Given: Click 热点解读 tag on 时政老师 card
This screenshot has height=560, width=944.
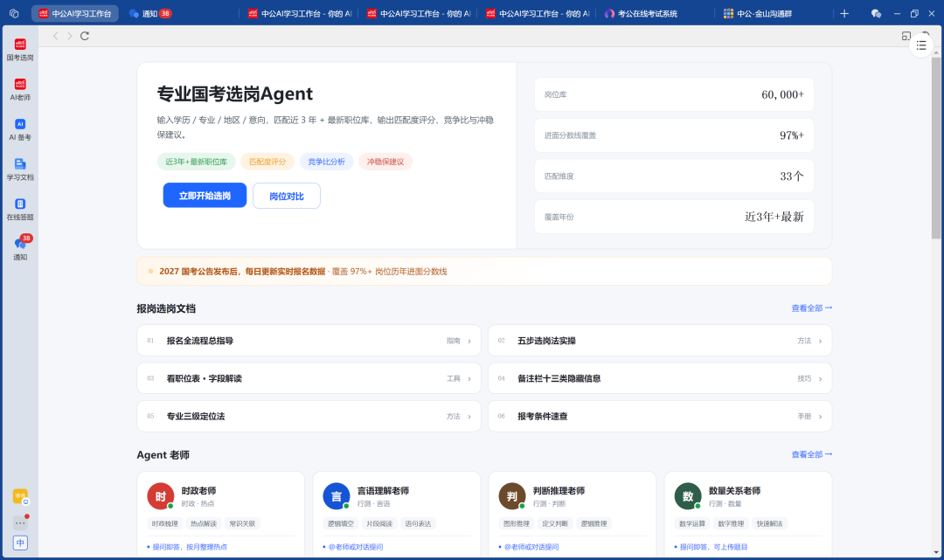Looking at the screenshot, I should coord(204,524).
